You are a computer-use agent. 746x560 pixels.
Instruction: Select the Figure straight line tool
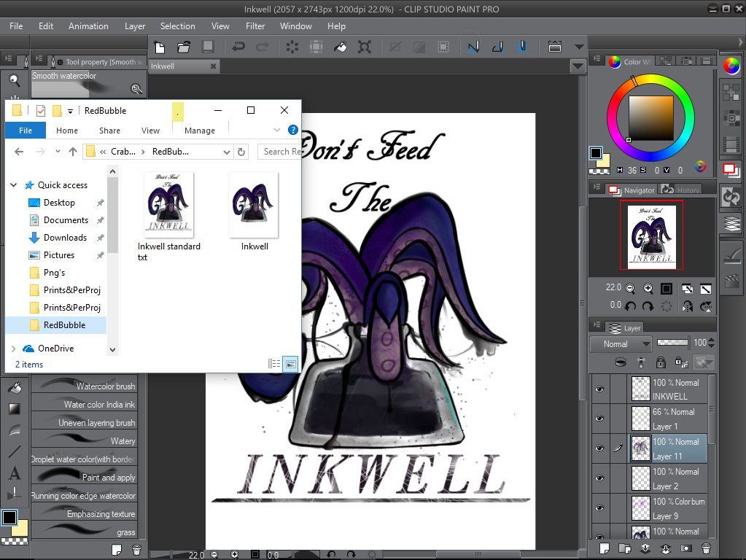point(15,451)
